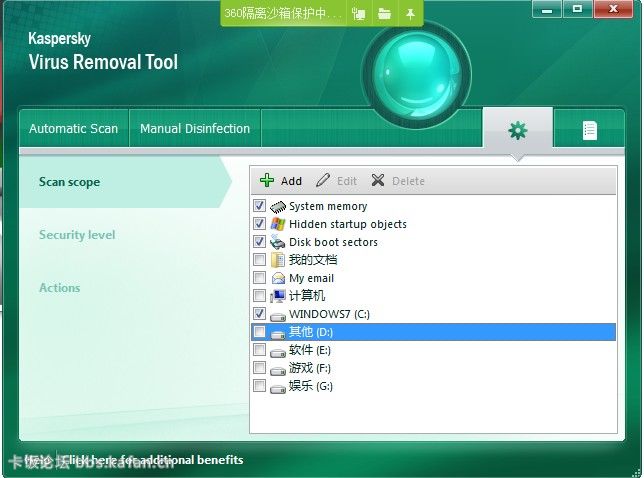Open the Reports document icon tab
This screenshot has width=644, height=478.
point(589,130)
